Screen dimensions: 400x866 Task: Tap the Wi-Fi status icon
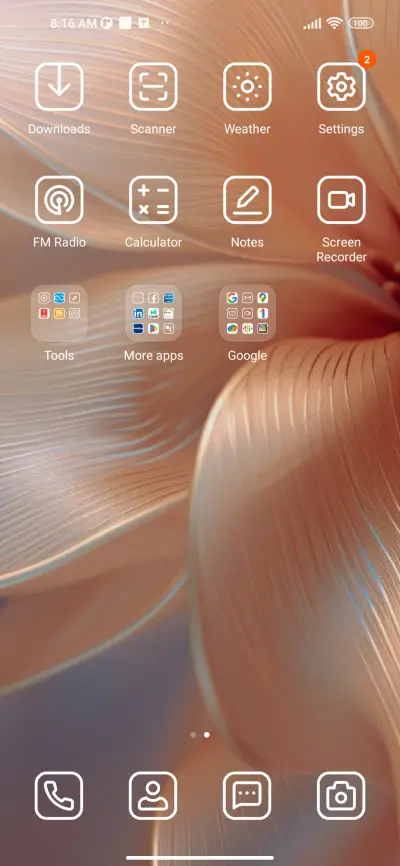(334, 23)
